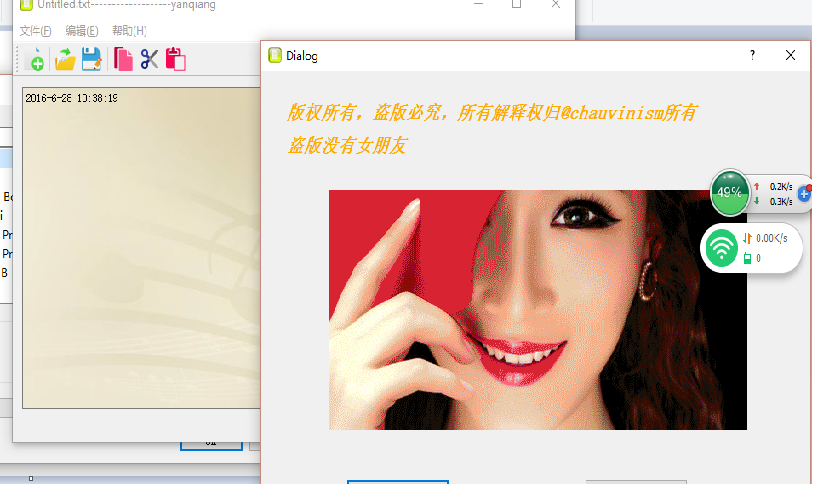Image resolution: width=814 pixels, height=484 pixels.
Task: Cut text with the scissors icon
Action: pyautogui.click(x=149, y=59)
